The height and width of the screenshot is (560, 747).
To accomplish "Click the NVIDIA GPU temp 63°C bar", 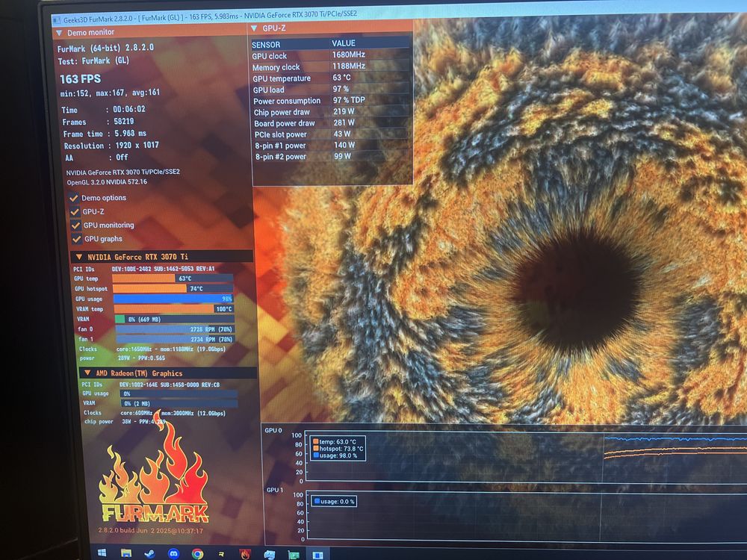I will (173, 279).
